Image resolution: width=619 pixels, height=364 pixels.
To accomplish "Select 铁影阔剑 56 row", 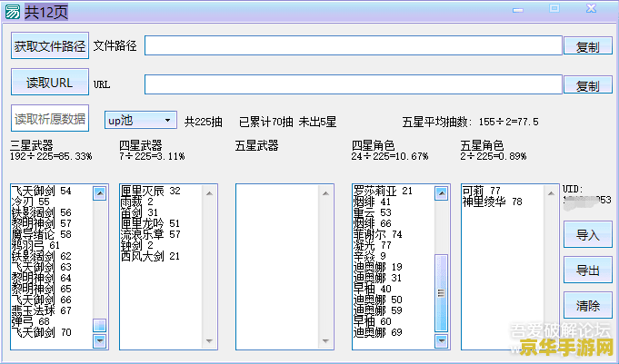I will [42, 212].
